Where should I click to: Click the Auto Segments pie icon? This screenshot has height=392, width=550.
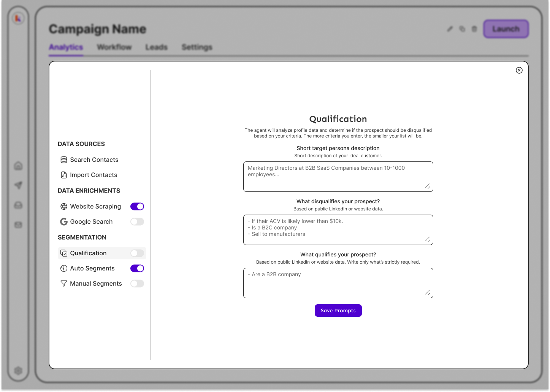pyautogui.click(x=64, y=269)
